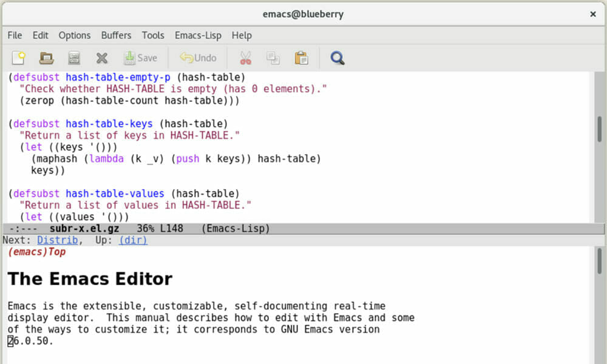Open the Edit menu
The image size is (607, 364).
[41, 35]
